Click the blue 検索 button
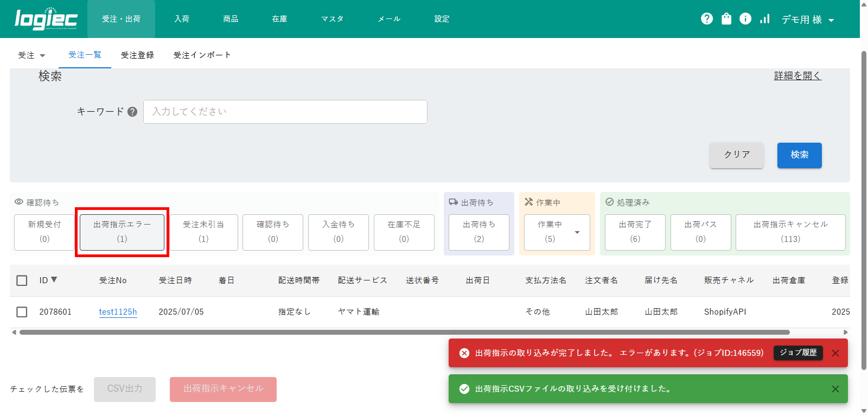Viewport: 868px width, 415px height. click(799, 155)
